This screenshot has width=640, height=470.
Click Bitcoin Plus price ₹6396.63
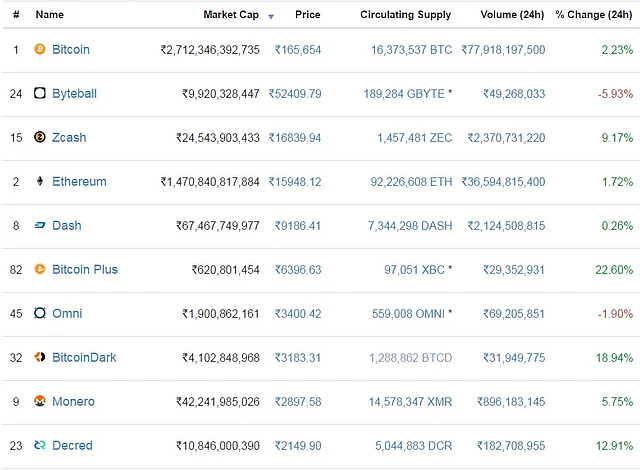click(x=298, y=270)
